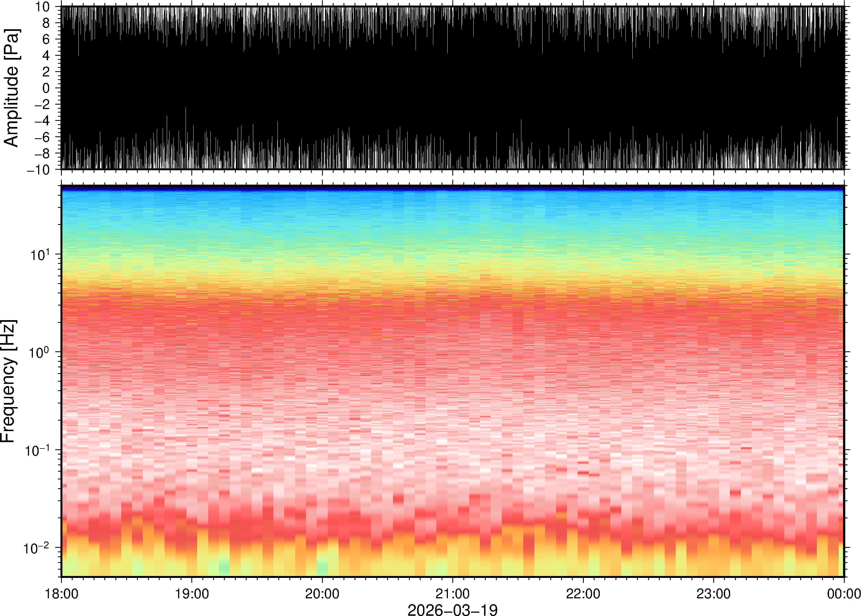Image resolution: width=861 pixels, height=616 pixels.
Task: Click the Frequency [Hz] axis label
Action: tap(8, 381)
